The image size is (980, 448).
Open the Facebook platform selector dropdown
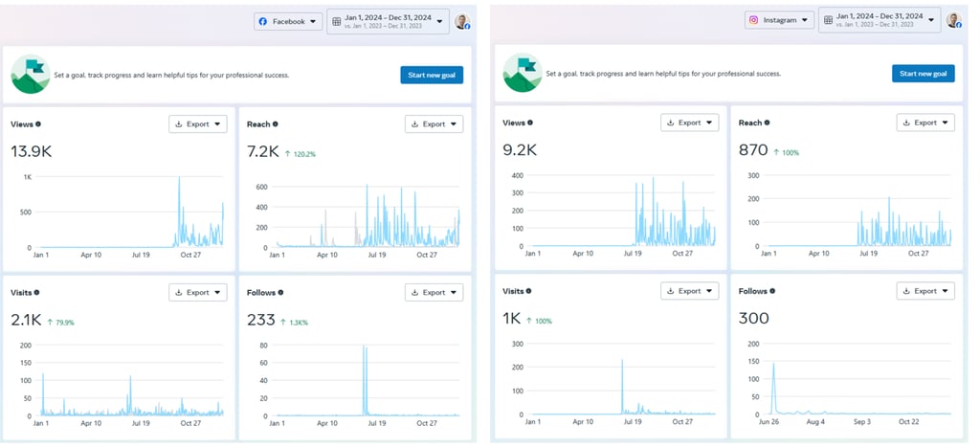288,21
